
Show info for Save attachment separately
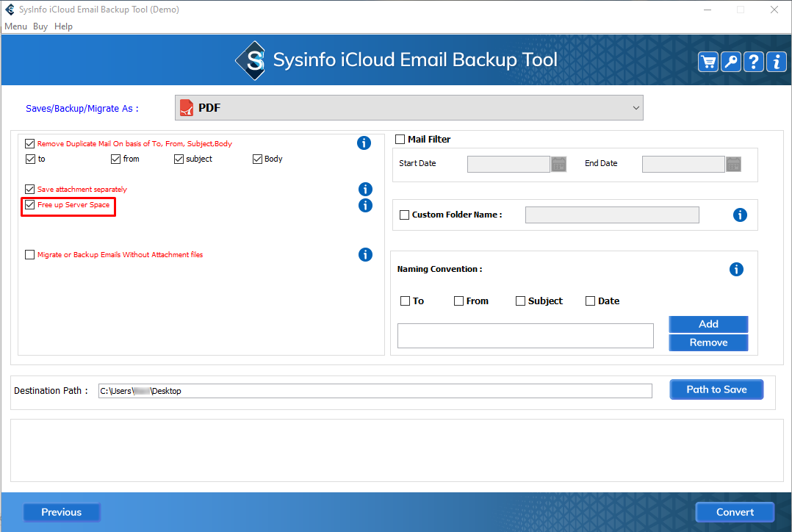tap(365, 190)
